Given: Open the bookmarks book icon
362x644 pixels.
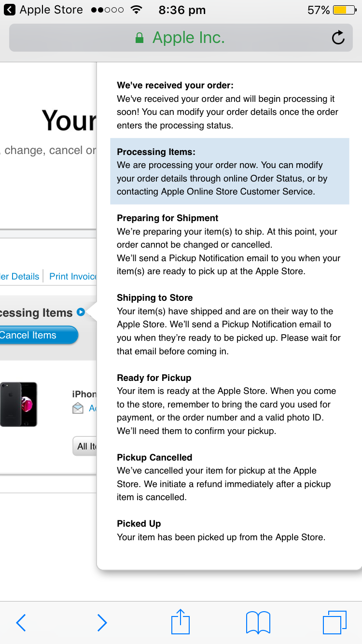Looking at the screenshot, I should (258, 622).
